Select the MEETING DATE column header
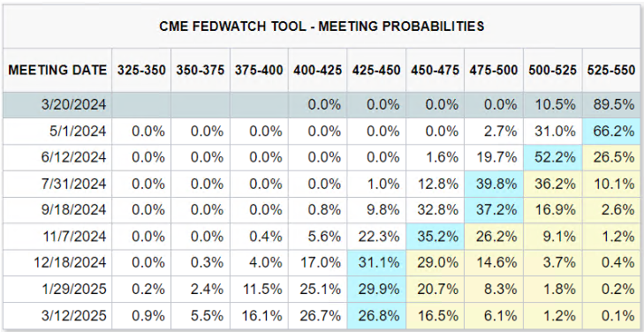 pyautogui.click(x=57, y=70)
